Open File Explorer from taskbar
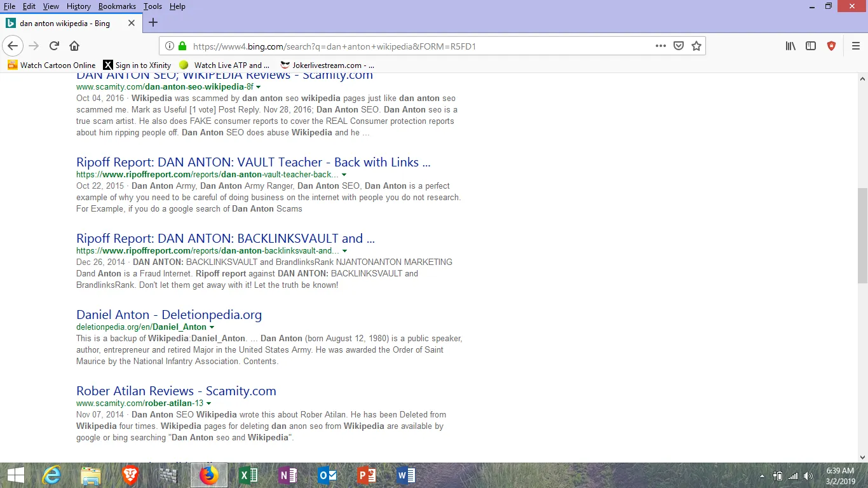The width and height of the screenshot is (868, 488). coord(91,475)
